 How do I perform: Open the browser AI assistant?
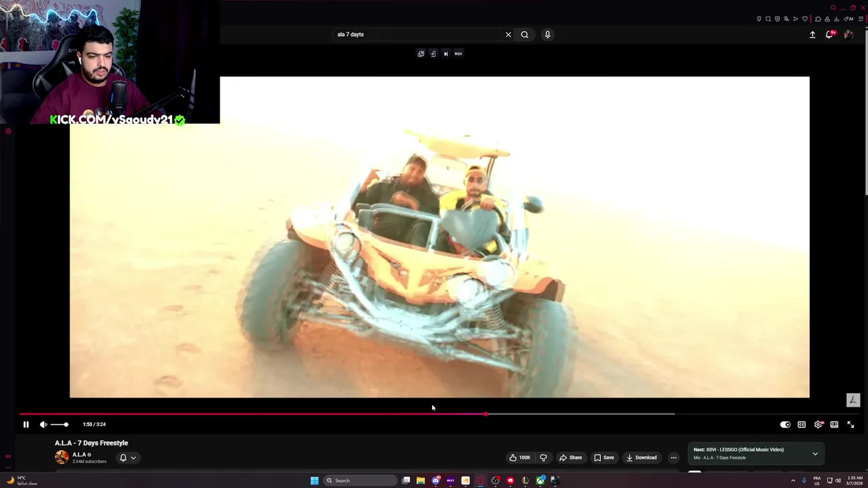pyautogui.click(x=849, y=19)
